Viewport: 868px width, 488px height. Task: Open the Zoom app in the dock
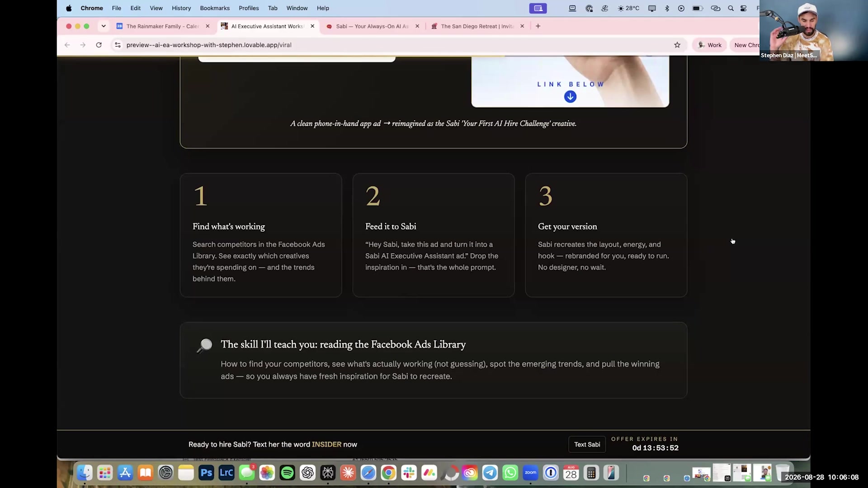point(530,473)
